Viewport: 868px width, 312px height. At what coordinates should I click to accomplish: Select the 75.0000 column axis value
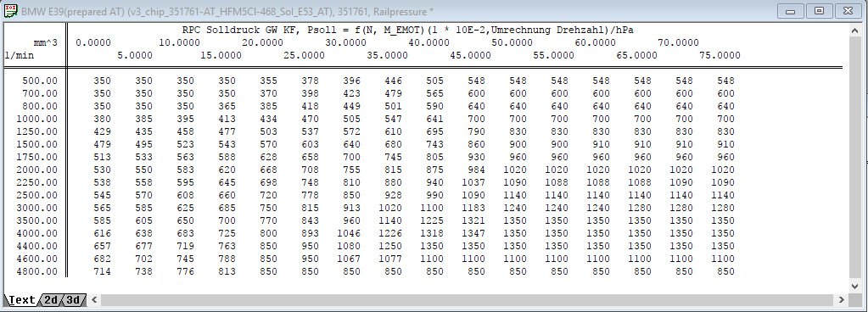[x=720, y=55]
